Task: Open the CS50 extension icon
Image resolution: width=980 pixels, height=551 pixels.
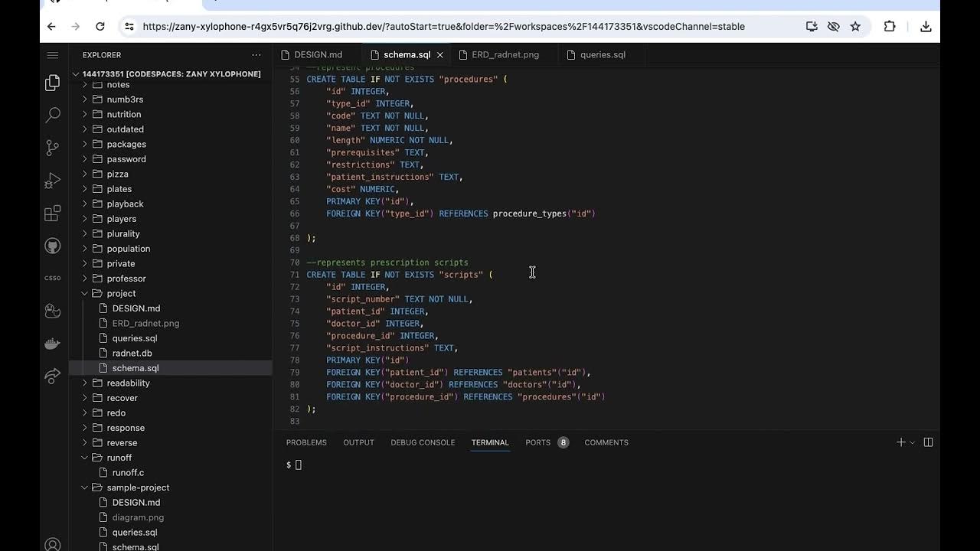Action: click(x=53, y=278)
